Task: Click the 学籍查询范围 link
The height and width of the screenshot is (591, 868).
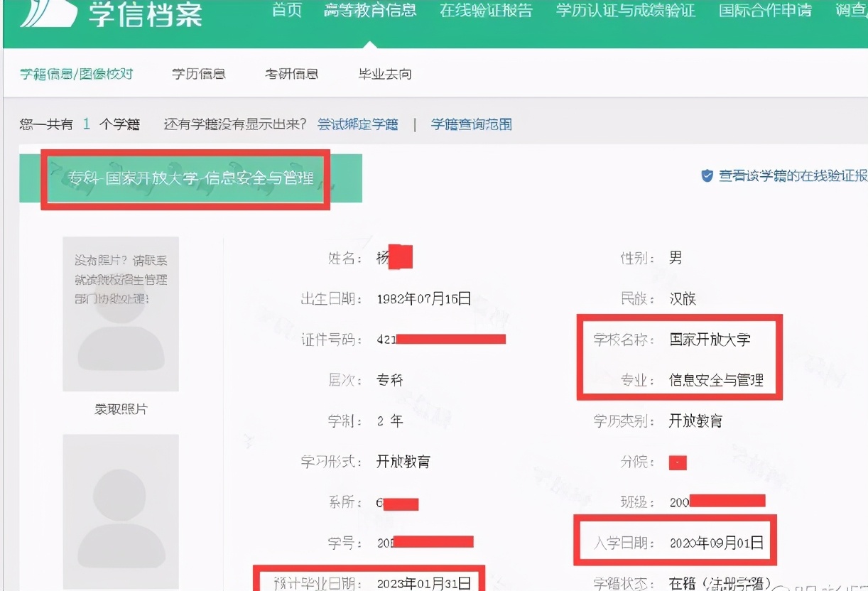Action: (472, 124)
